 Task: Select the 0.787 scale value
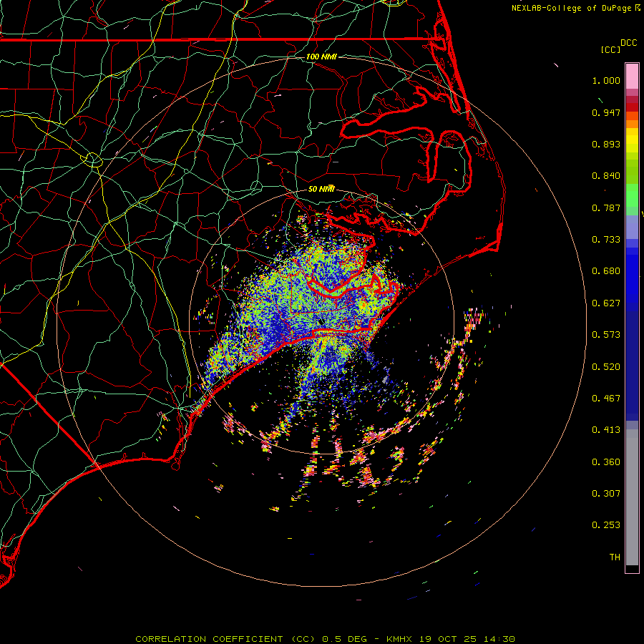[606, 208]
